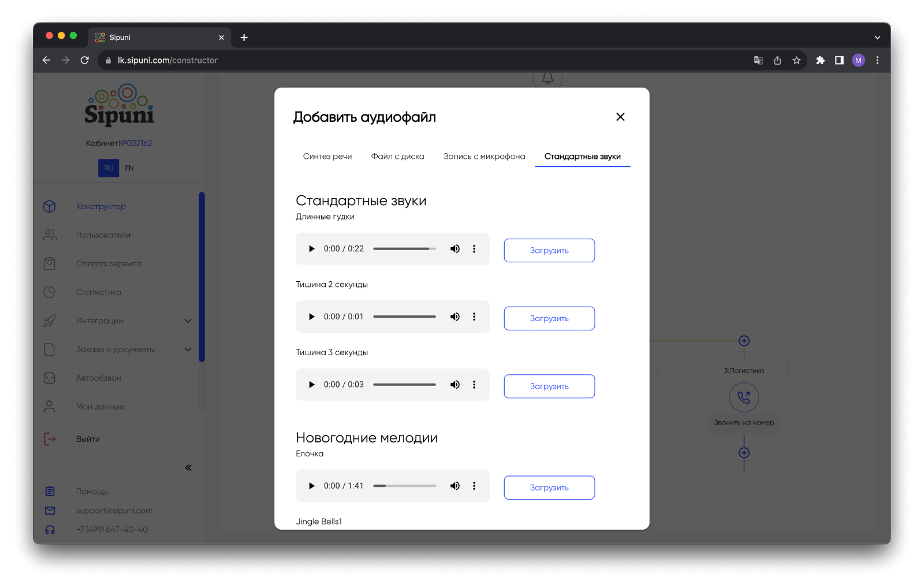Click the Интеграции rocket icon
The image size is (924, 588).
pyautogui.click(x=50, y=321)
